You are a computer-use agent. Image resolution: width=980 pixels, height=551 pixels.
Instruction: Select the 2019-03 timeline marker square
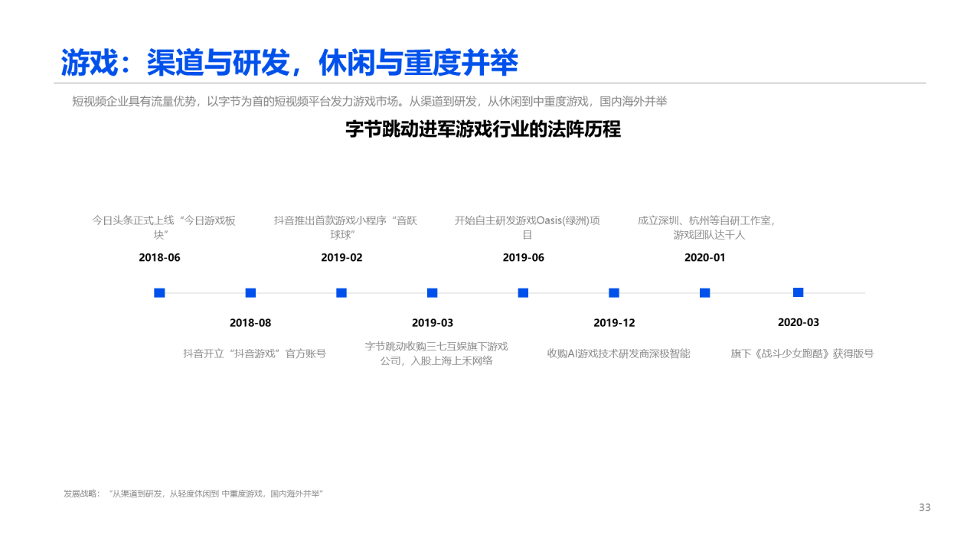(x=432, y=292)
